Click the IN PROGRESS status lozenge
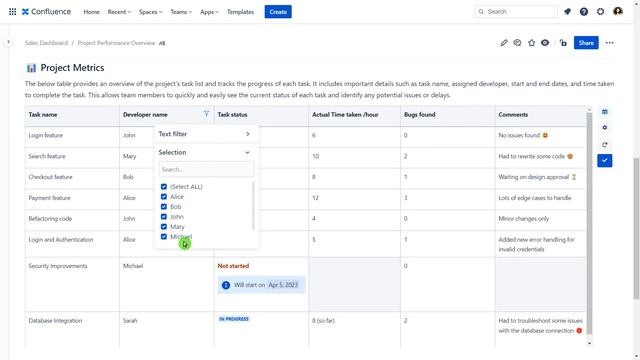The height and width of the screenshot is (360, 640). coord(234,319)
